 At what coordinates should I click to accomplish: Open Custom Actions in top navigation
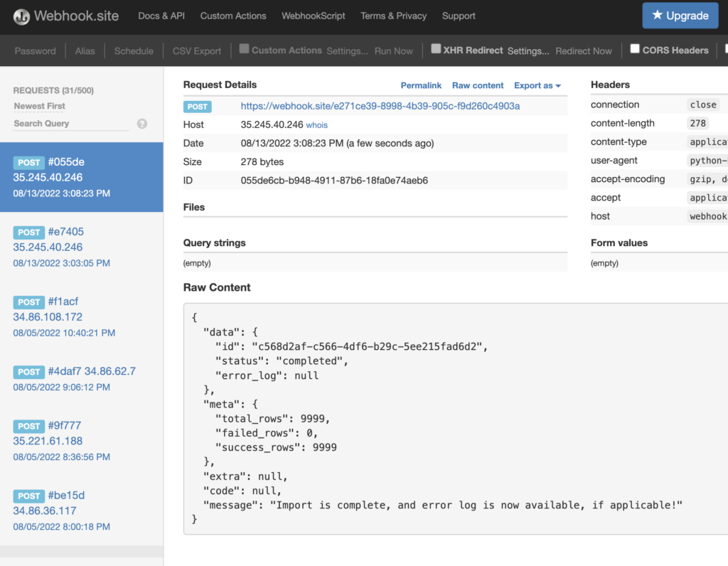click(233, 16)
